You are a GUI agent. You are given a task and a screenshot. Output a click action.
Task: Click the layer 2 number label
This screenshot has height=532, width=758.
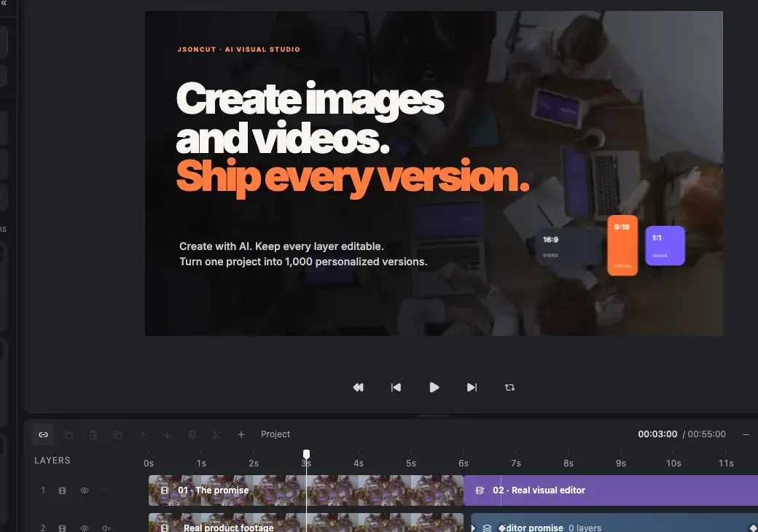[43, 528]
